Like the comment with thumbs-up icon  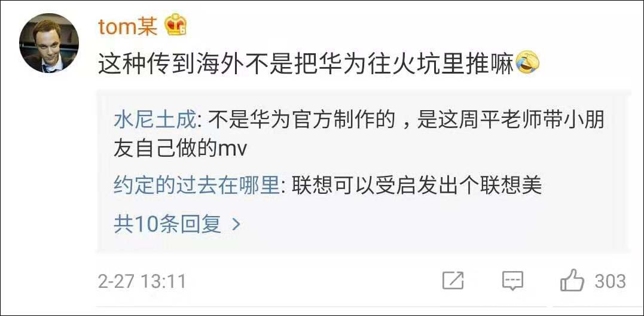tap(572, 280)
